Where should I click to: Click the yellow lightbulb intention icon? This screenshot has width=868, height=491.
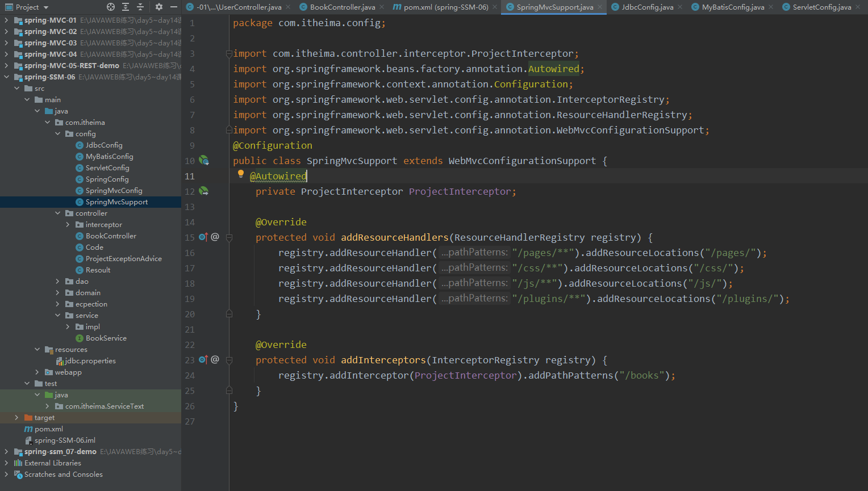[x=241, y=174]
